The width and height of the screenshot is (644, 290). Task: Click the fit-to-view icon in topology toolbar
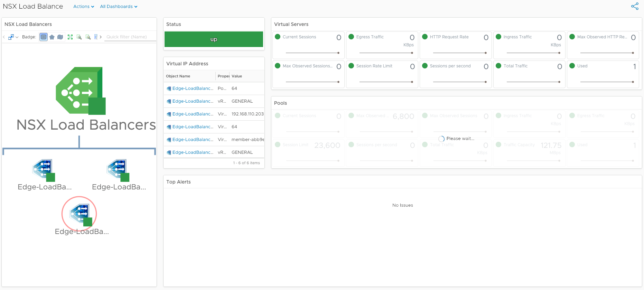click(70, 37)
